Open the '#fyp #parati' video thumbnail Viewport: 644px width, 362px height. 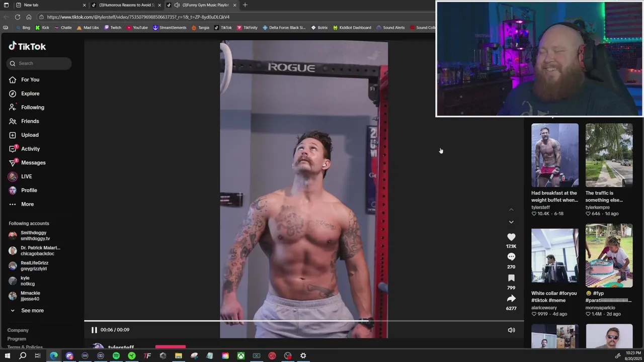point(609,255)
